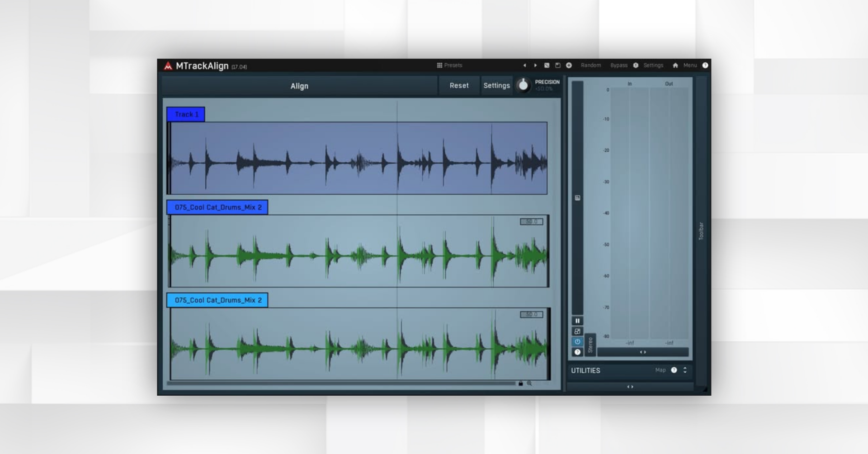Click the icon beside Bypass label

[x=636, y=66]
